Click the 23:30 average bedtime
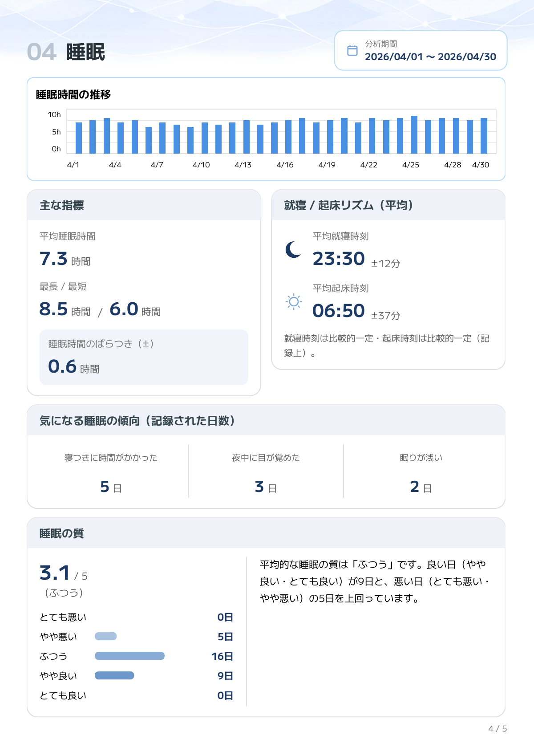The height and width of the screenshot is (756, 534). point(339,259)
